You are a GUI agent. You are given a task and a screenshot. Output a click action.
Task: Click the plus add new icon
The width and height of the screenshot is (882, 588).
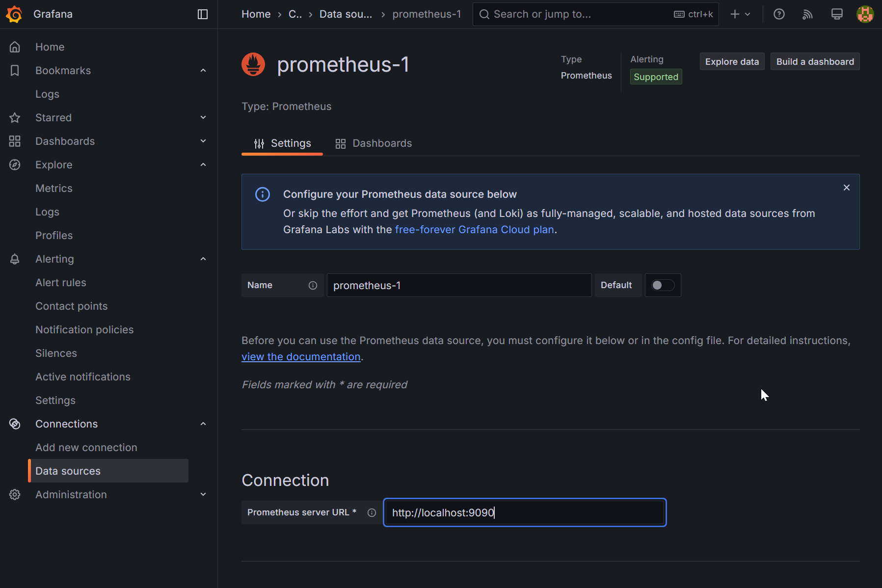[x=735, y=14]
